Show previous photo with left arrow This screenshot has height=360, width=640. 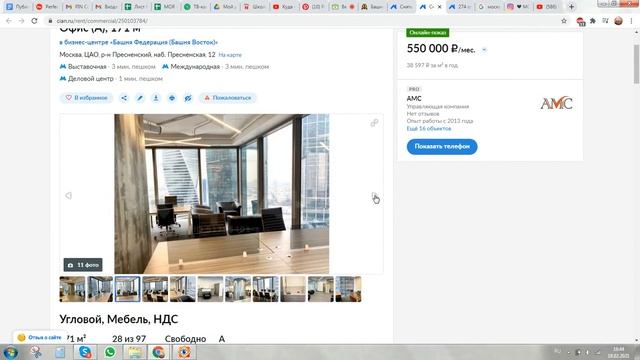point(68,196)
